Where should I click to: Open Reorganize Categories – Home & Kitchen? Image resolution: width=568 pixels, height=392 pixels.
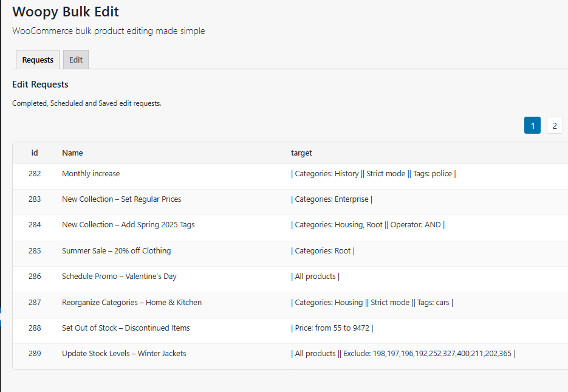pos(131,302)
